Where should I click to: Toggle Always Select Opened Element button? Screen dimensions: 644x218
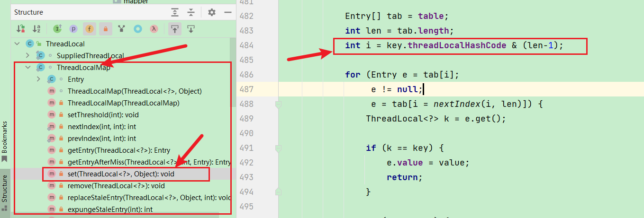[175, 29]
